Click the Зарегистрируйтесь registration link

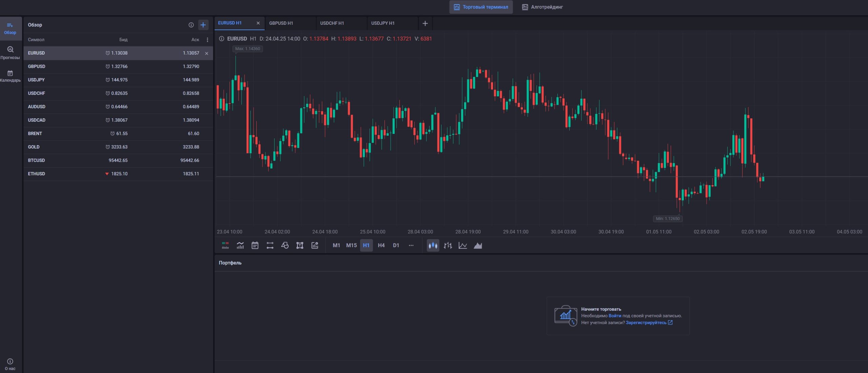tap(646, 322)
